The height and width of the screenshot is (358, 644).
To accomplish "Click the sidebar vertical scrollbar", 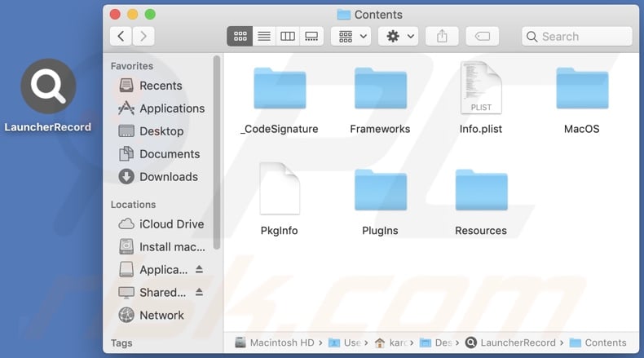I will (217, 152).
